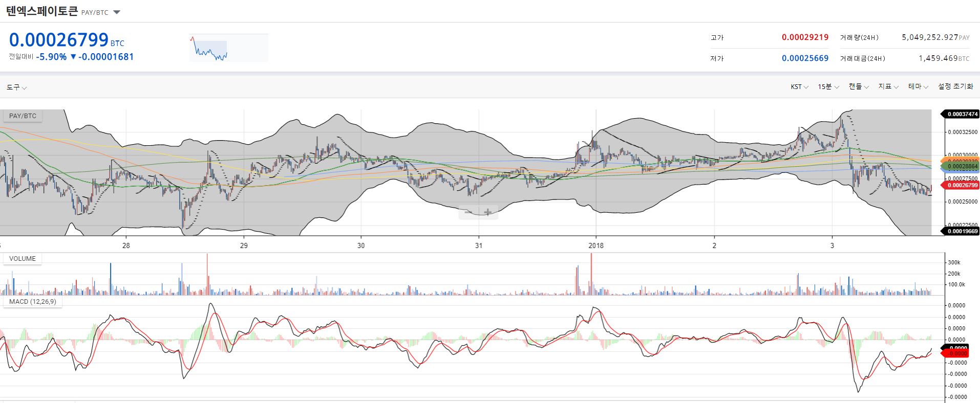This screenshot has width=980, height=403.
Task: Open the 15분 interval dropdown
Action: pyautogui.click(x=828, y=87)
